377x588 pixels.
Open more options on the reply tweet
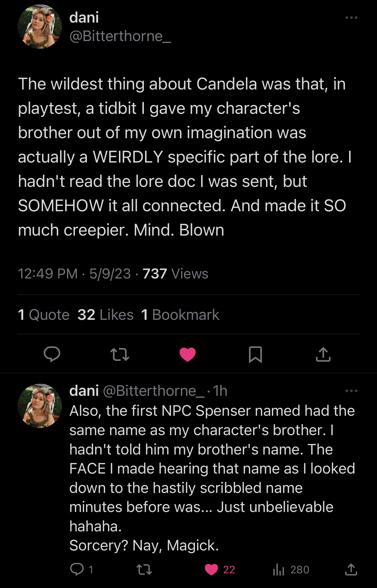[x=351, y=391]
